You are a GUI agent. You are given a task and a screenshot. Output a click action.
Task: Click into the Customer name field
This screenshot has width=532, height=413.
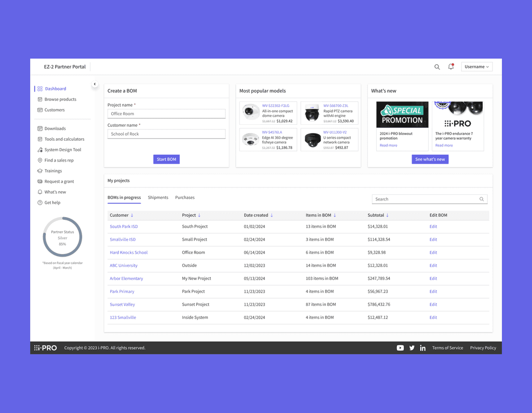click(167, 134)
